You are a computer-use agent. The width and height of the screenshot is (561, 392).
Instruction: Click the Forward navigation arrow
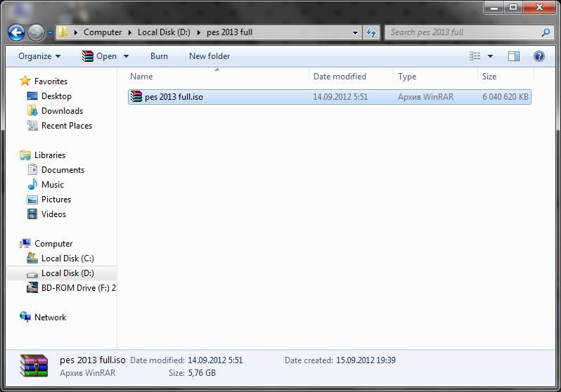pyautogui.click(x=36, y=33)
